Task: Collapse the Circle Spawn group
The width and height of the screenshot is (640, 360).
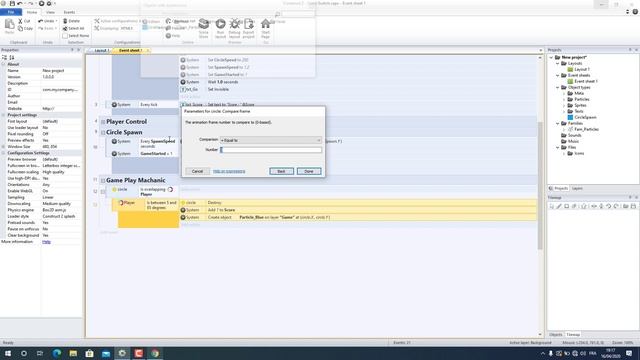Action: tap(103, 133)
